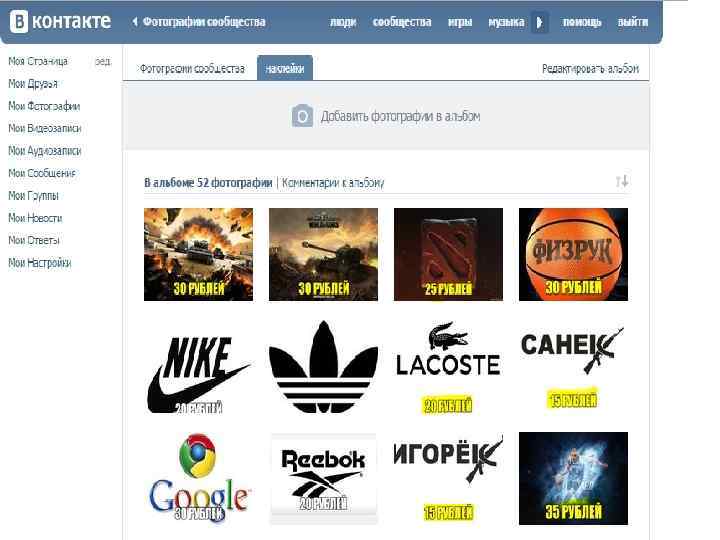
Task: Switch to the наклейки tab
Action: (285, 68)
